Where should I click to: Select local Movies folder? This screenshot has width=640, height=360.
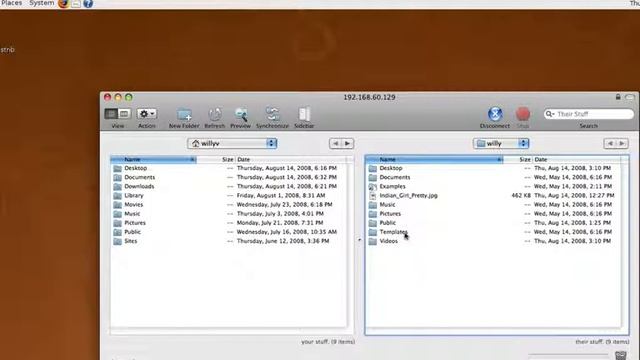(x=133, y=204)
